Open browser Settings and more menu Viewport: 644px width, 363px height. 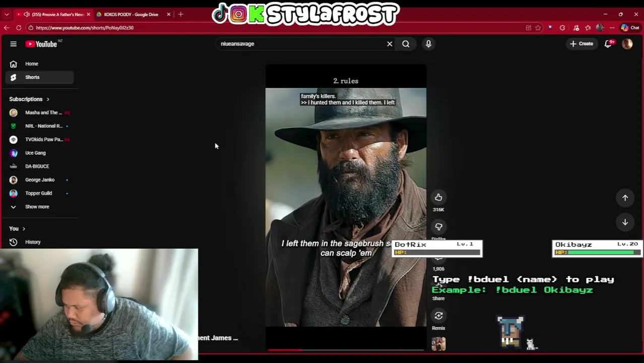pyautogui.click(x=612, y=28)
